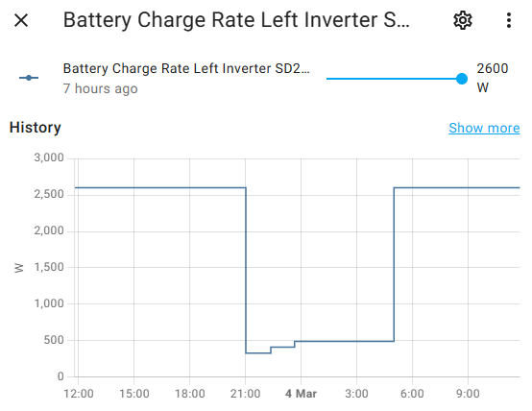The image size is (532, 411).
Task: Click the graph line rise before 6:00
Action: [x=394, y=264]
